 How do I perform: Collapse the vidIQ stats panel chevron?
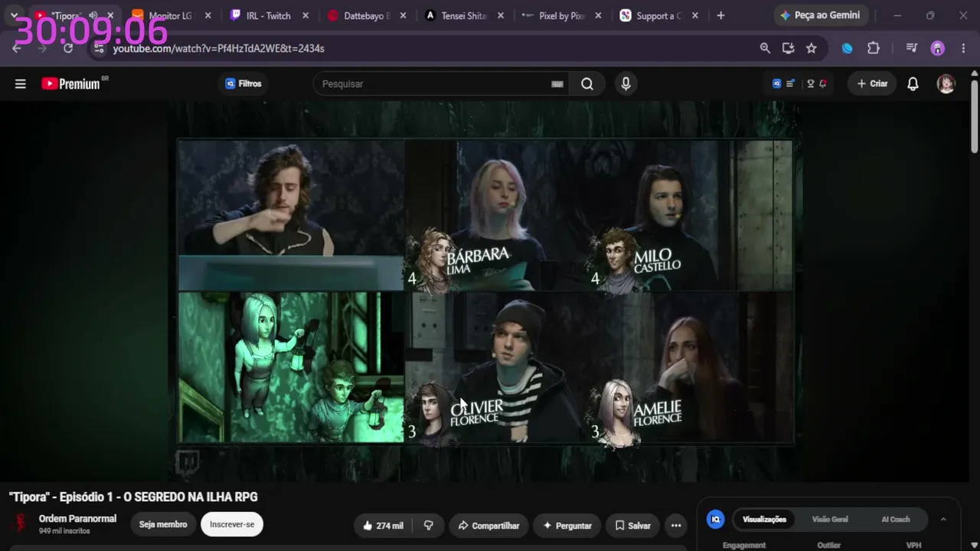pos(943,520)
